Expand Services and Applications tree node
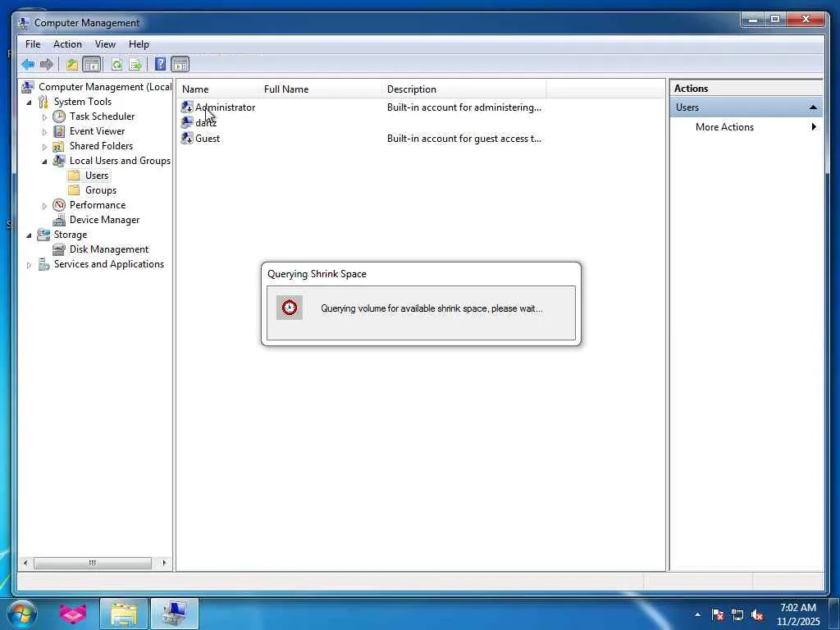The height and width of the screenshot is (630, 840). coord(29,265)
